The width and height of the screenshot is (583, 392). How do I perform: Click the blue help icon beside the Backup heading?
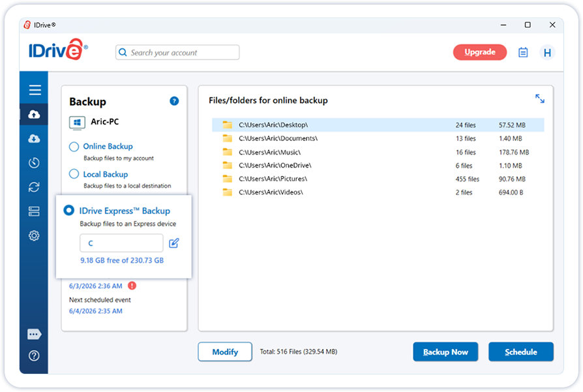coord(174,101)
